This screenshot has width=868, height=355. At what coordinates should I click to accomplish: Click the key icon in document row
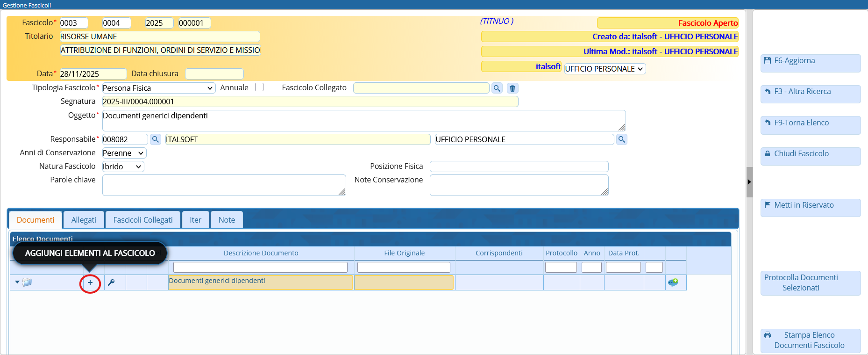pyautogui.click(x=111, y=283)
